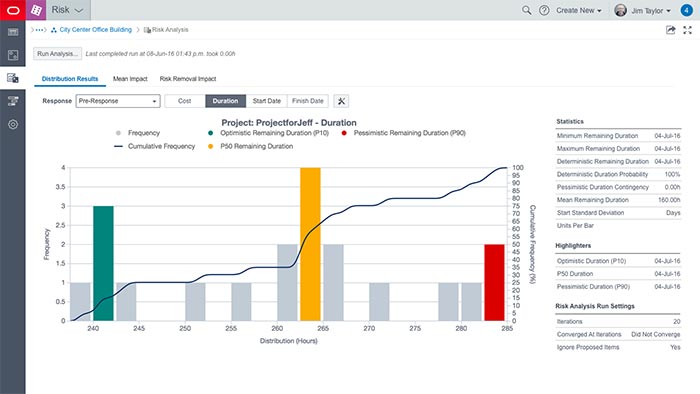Toggle the Cost view button
This screenshot has width=700, height=394.
click(184, 101)
